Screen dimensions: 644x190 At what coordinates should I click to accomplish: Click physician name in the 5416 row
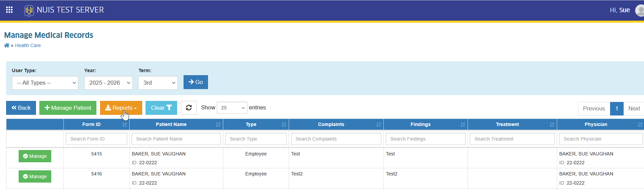[x=586, y=174]
